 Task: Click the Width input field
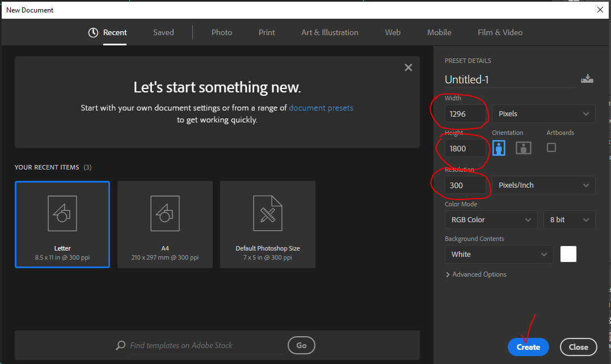pyautogui.click(x=466, y=114)
